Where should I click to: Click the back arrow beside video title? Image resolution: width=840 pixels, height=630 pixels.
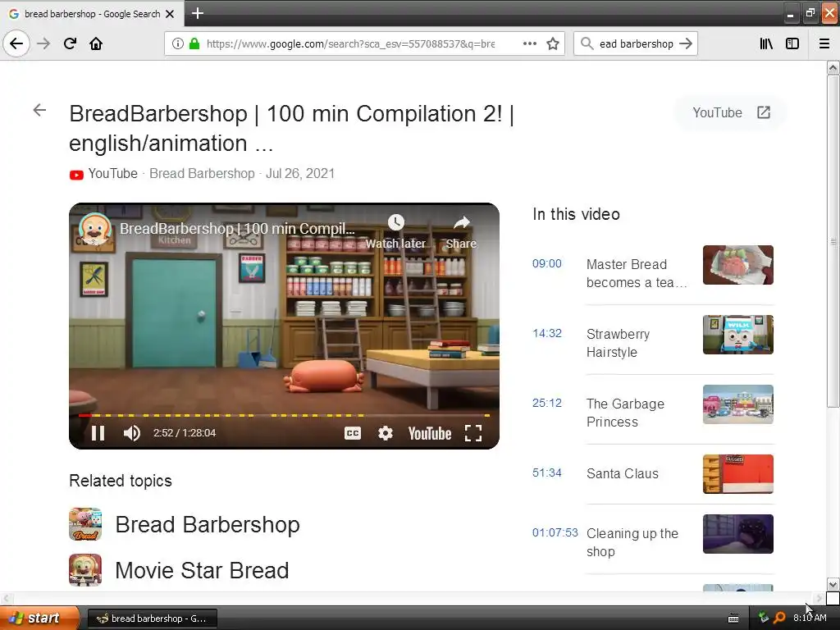pyautogui.click(x=39, y=111)
